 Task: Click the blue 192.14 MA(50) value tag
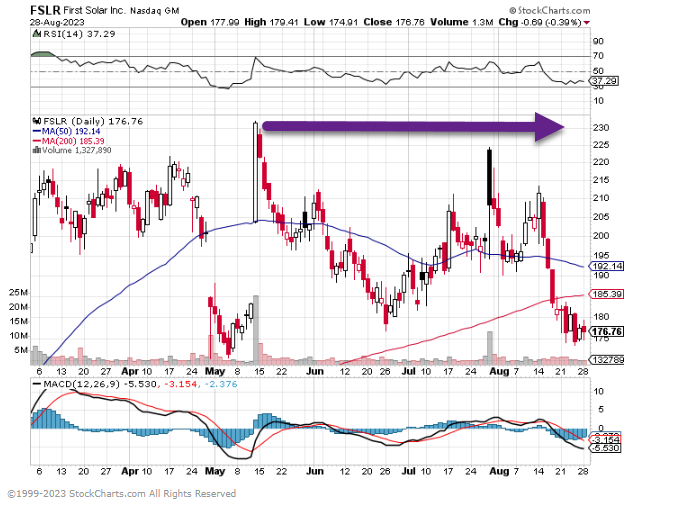pyautogui.click(x=606, y=266)
